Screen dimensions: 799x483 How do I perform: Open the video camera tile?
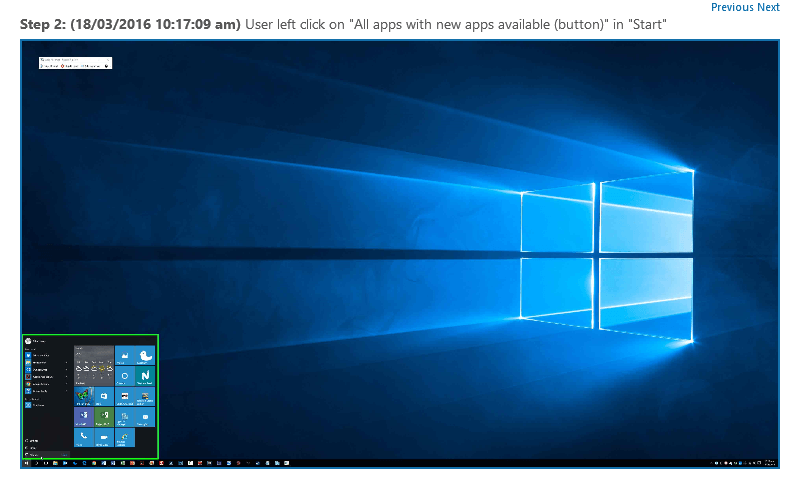104,438
